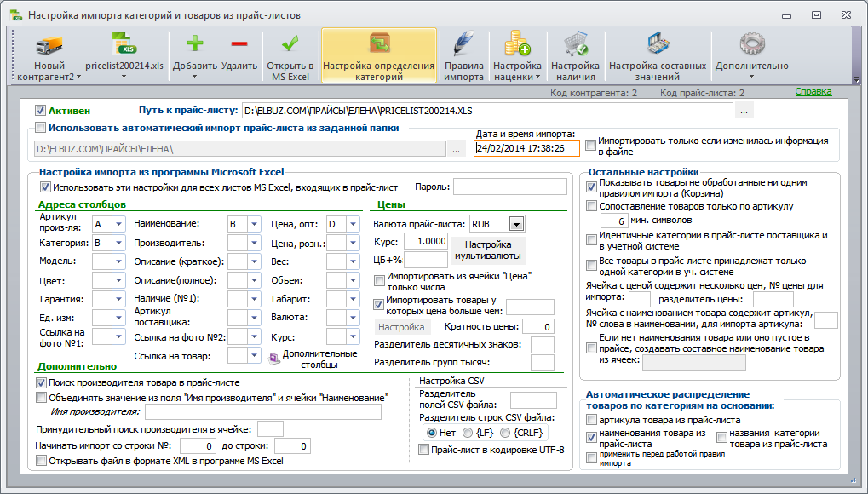
Task: Toggle the Активен checkbox
Action: point(40,111)
